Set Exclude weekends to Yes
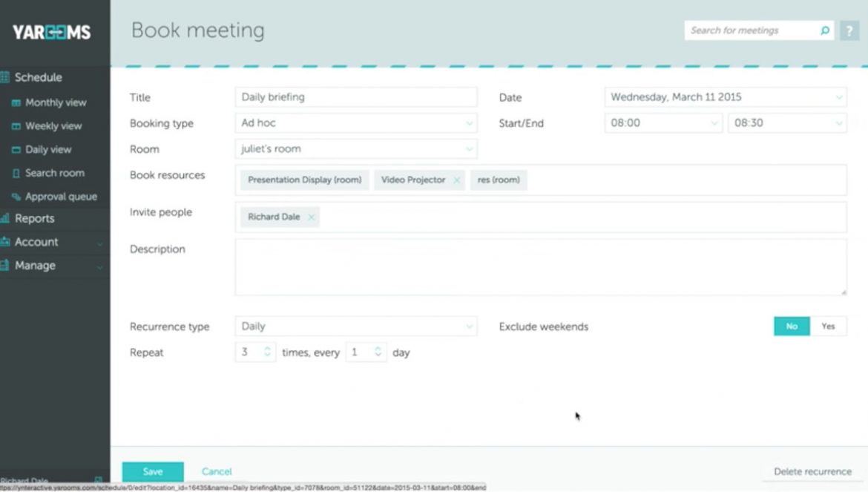Screen dimensions: 868x492 pyautogui.click(x=829, y=326)
